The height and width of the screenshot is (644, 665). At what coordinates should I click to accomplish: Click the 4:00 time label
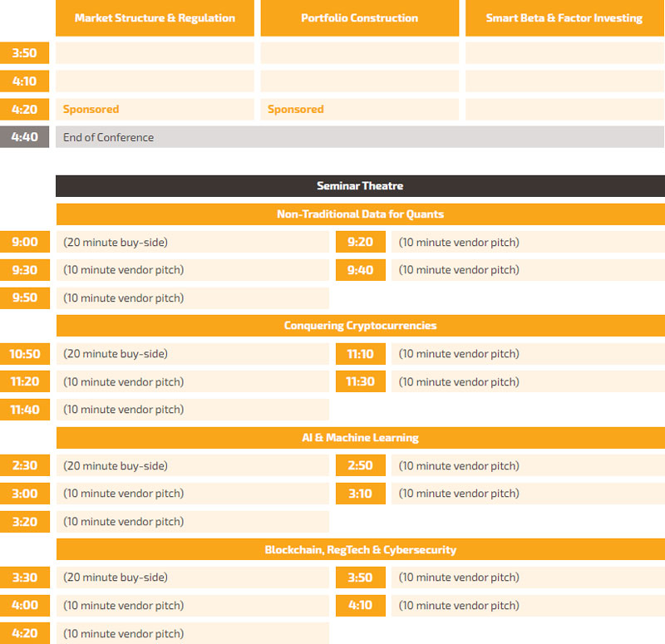click(x=25, y=606)
